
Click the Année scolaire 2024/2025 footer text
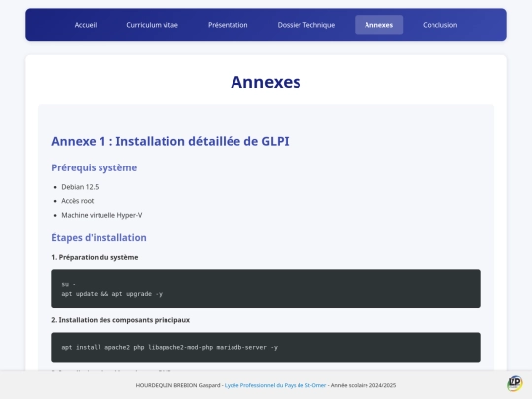pyautogui.click(x=364, y=385)
